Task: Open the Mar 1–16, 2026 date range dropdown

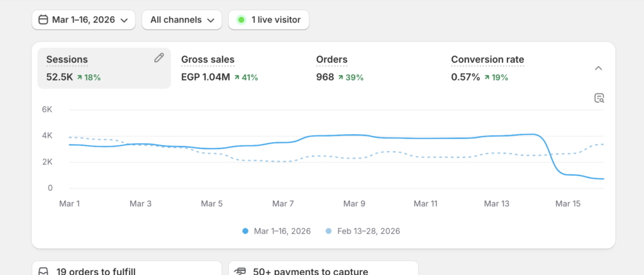Action: 84,20
